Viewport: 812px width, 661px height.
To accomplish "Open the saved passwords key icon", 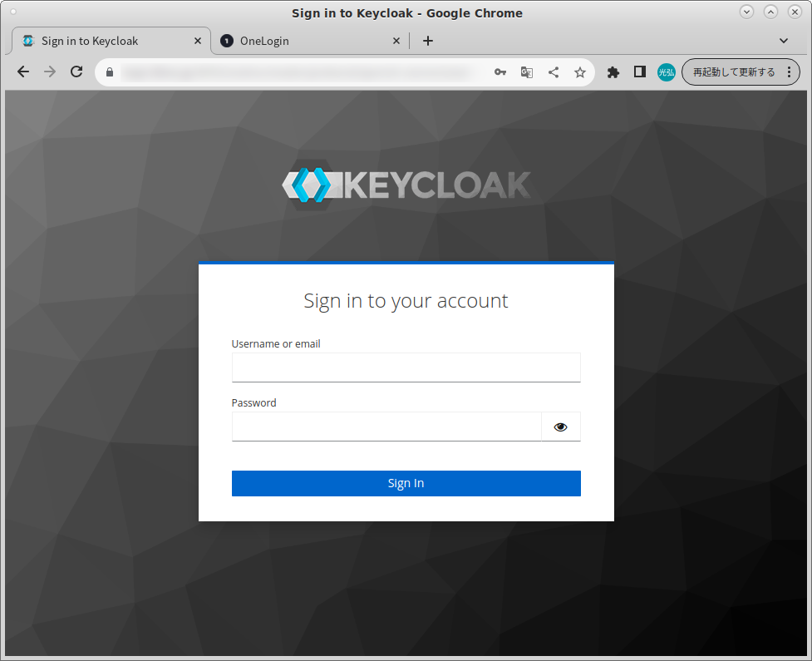I will (500, 72).
